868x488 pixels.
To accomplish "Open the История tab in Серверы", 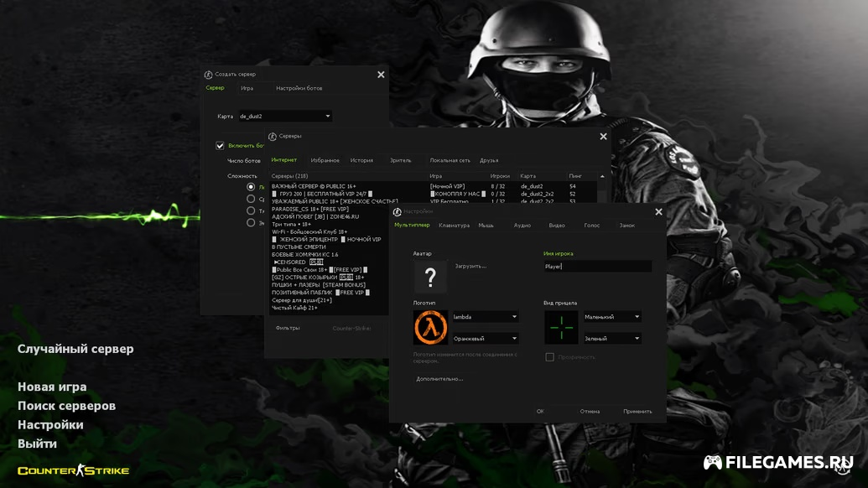I will tap(361, 160).
